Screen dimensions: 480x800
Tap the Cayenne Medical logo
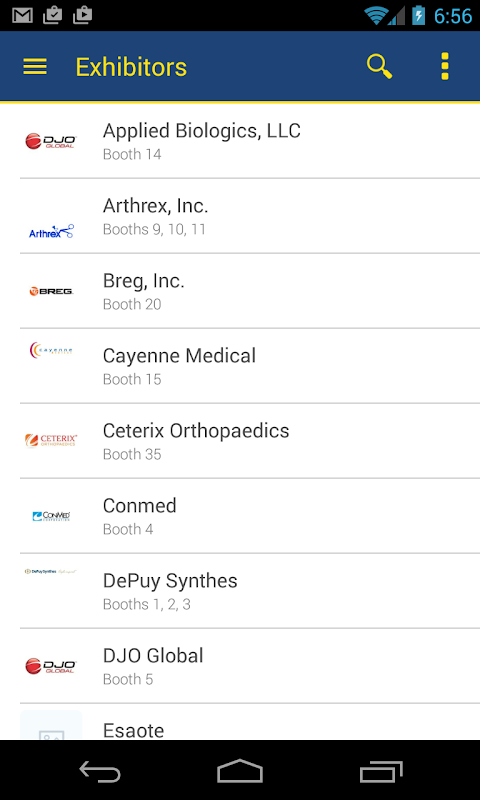51,351
